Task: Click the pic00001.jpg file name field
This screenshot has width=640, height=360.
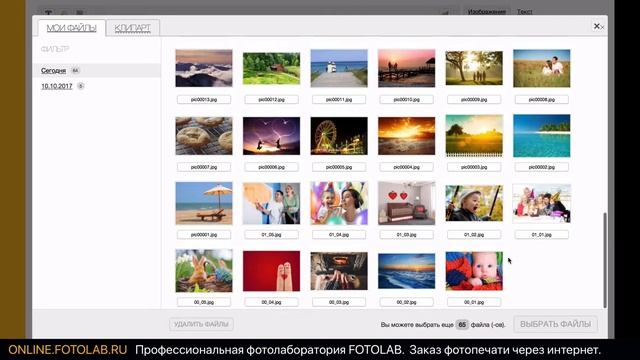Action: pyautogui.click(x=204, y=235)
